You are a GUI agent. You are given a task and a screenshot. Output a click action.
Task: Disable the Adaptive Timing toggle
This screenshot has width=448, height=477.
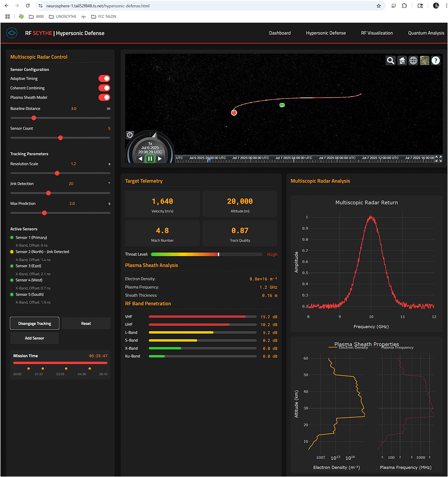[x=104, y=79]
